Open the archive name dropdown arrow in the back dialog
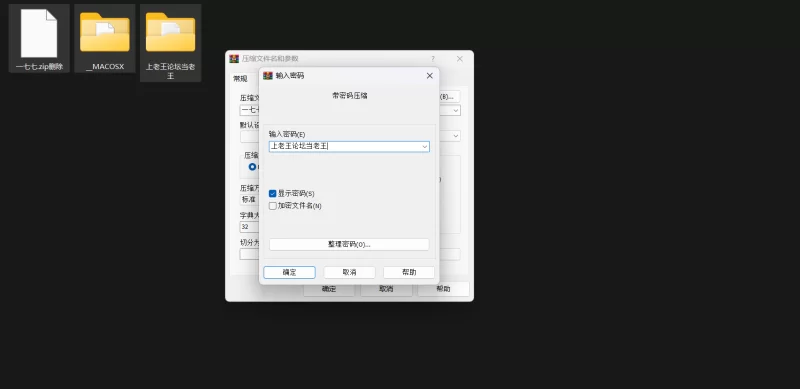This screenshot has width=800, height=389. [x=456, y=110]
